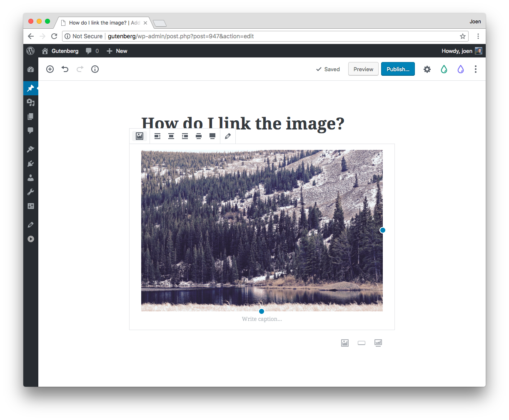Click the Preview button

[363, 69]
